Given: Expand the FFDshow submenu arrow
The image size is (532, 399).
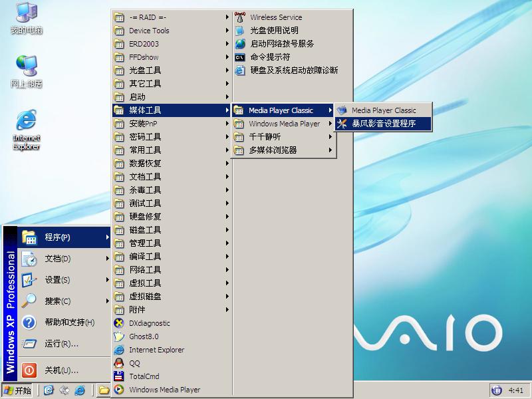Looking at the screenshot, I should (x=227, y=57).
